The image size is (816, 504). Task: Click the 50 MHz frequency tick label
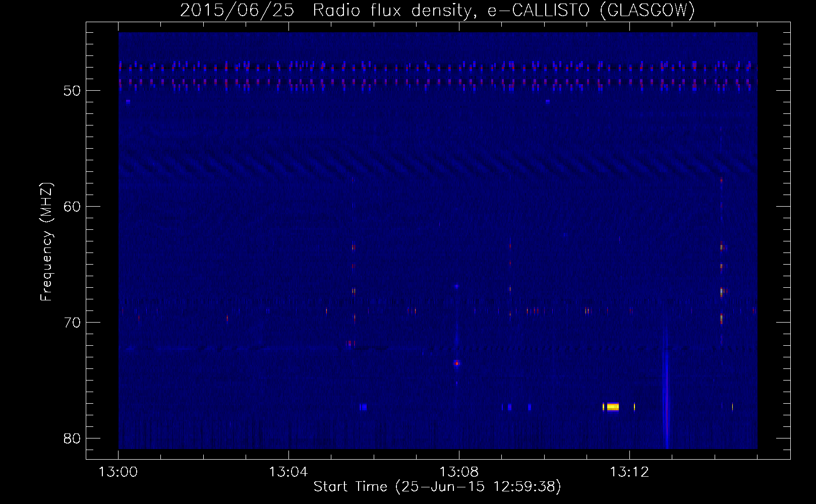click(73, 91)
